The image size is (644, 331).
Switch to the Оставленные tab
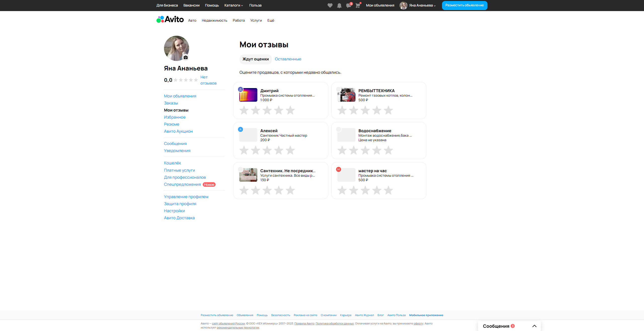[288, 59]
